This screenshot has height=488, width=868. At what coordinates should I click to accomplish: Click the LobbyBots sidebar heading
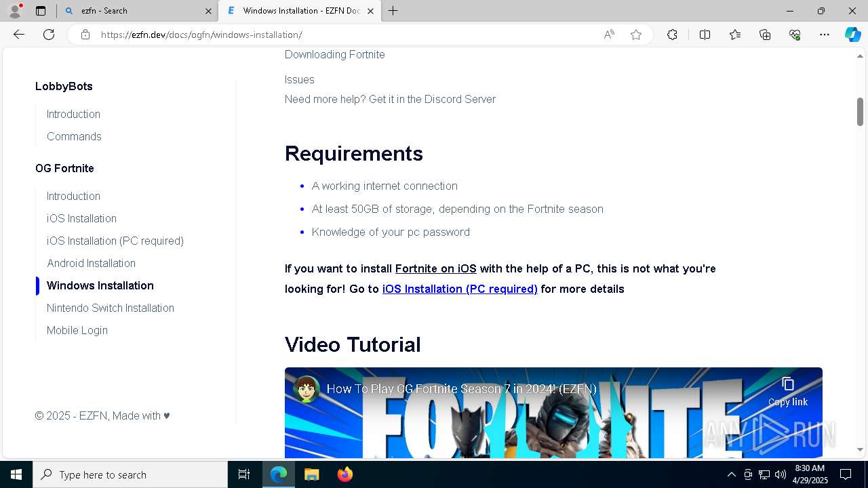64,86
